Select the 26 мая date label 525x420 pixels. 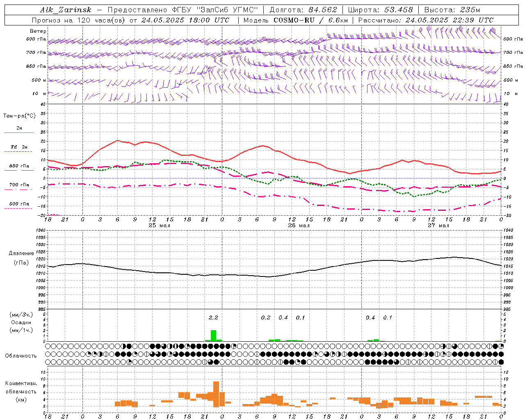299,226
